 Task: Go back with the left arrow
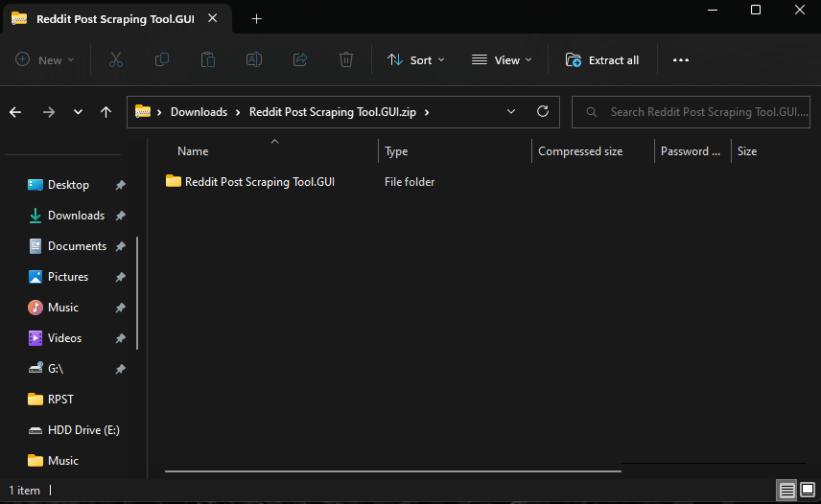[x=15, y=112]
